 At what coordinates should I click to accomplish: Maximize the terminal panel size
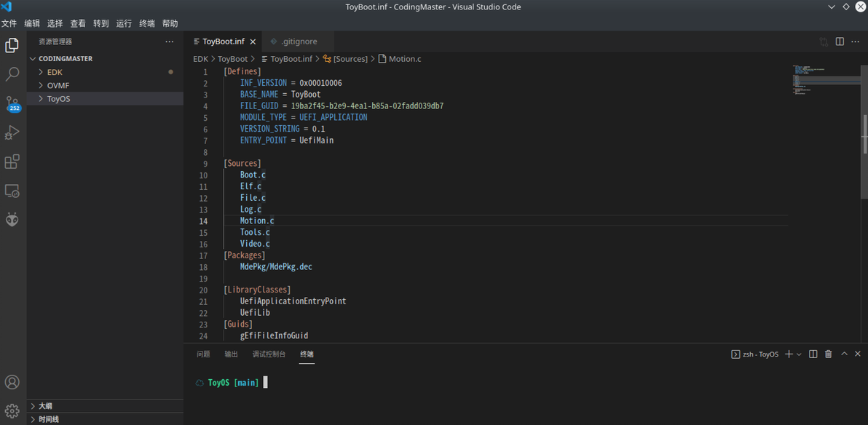844,354
